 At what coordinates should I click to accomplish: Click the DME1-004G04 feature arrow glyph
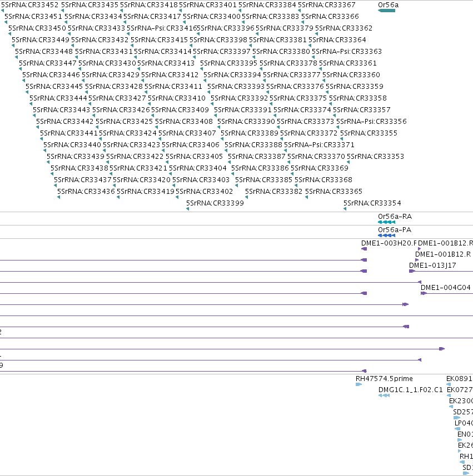[424, 293]
